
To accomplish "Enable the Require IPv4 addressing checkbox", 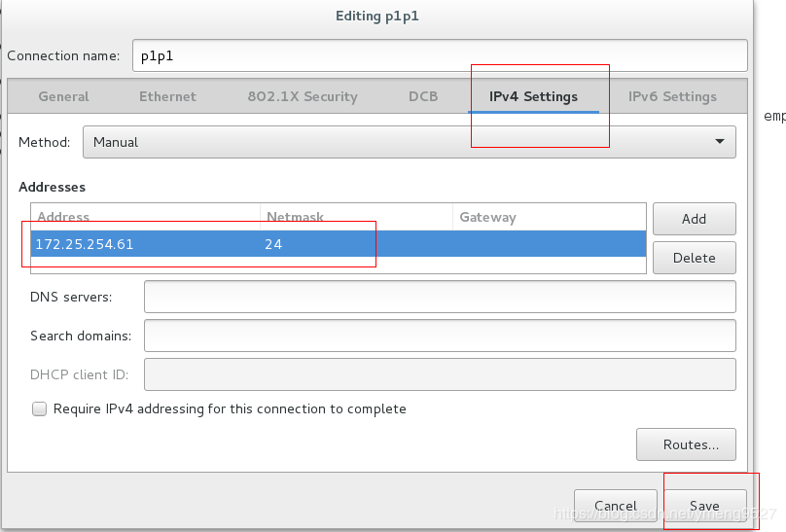I will [x=40, y=409].
